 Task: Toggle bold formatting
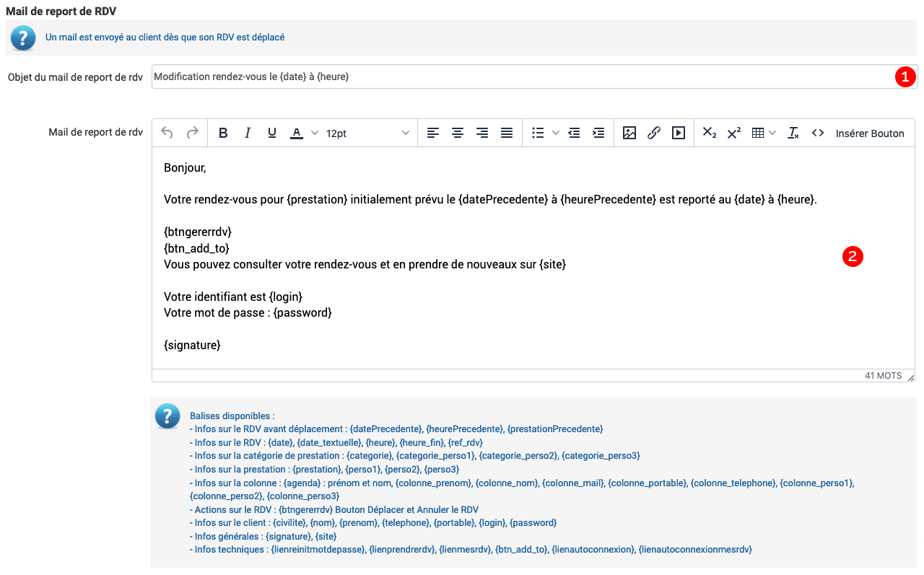(x=223, y=133)
